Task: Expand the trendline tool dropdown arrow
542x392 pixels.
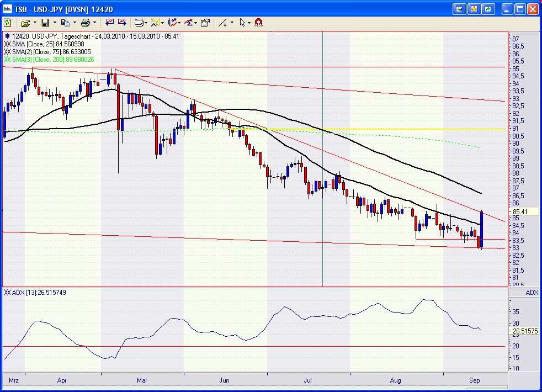Action: click(232, 23)
